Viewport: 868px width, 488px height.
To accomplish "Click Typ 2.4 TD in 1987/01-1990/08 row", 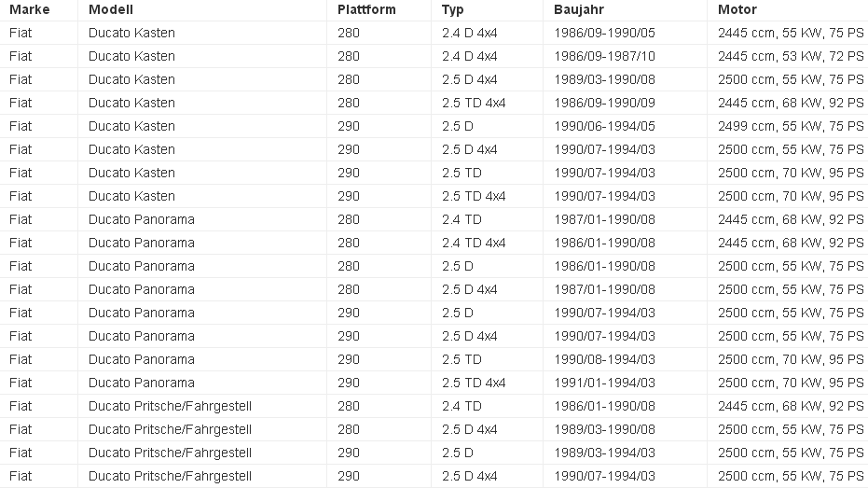I will (x=462, y=219).
